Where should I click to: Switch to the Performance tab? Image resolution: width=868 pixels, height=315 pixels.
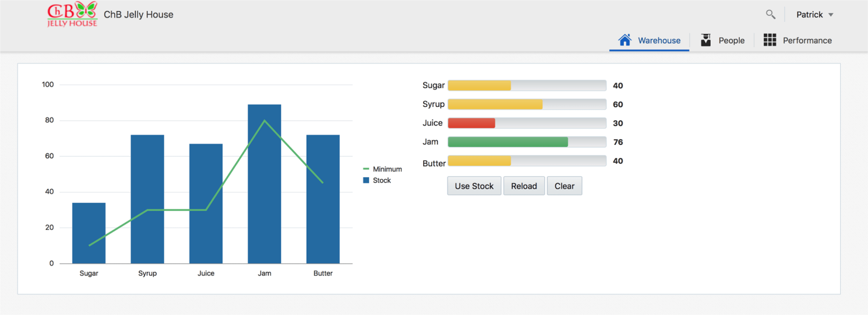click(807, 40)
